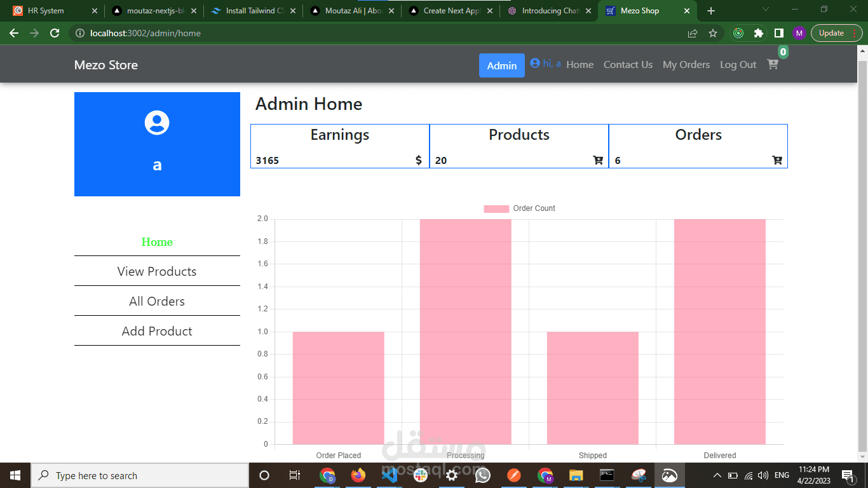The image size is (868, 488).
Task: Click the Delivered pink bar
Action: click(x=720, y=332)
